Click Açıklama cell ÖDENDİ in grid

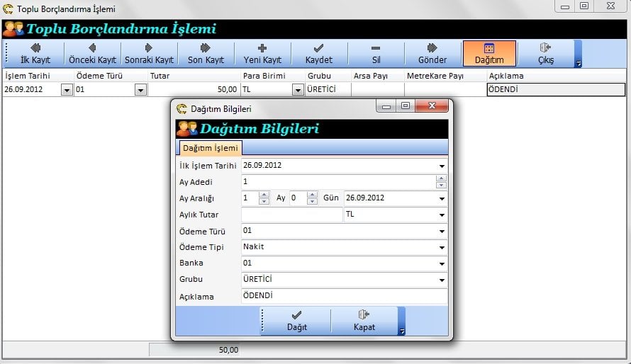coord(556,89)
